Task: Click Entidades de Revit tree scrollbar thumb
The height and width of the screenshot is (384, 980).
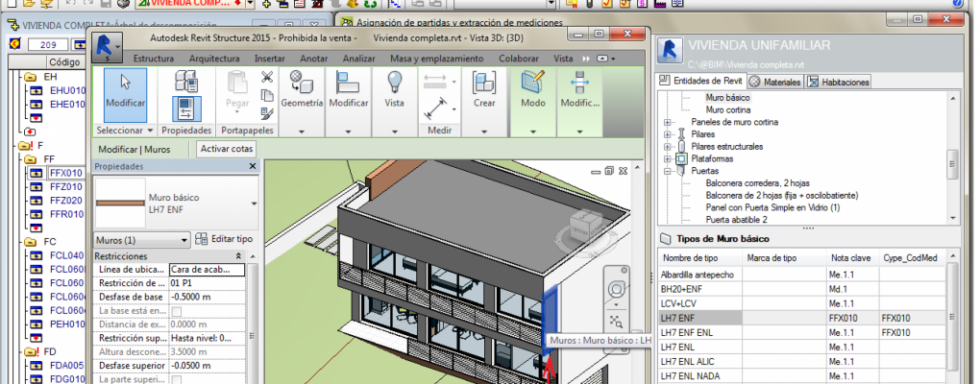Action: (x=952, y=163)
